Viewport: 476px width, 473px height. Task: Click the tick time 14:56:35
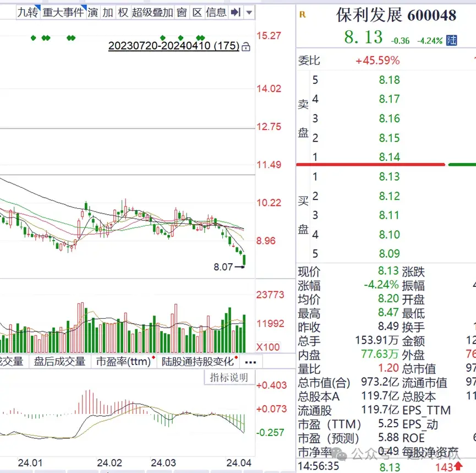click(318, 466)
